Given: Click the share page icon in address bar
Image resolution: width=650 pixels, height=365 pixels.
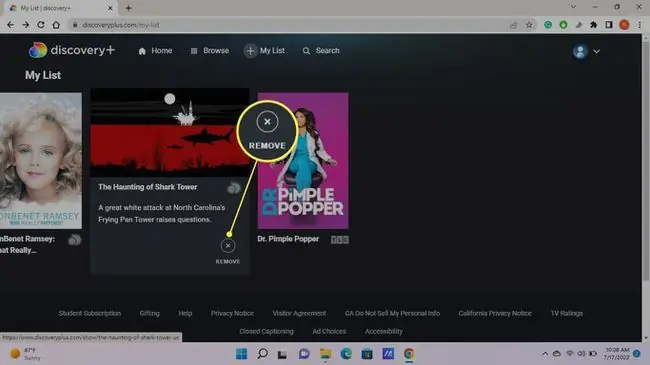Looking at the screenshot, I should click(x=514, y=25).
